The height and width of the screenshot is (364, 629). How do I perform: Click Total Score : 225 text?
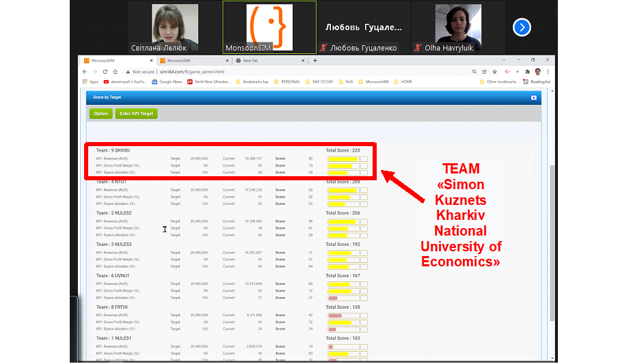pyautogui.click(x=343, y=150)
